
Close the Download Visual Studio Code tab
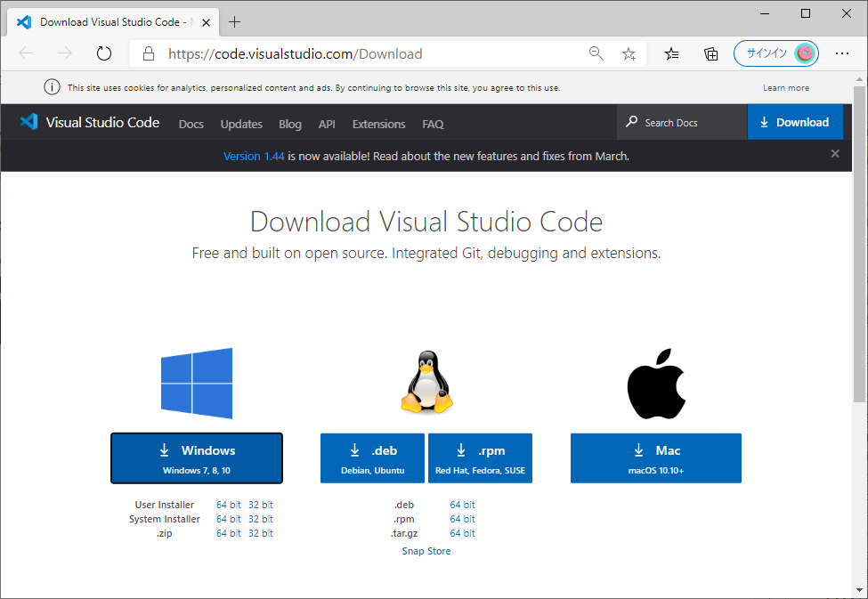tap(206, 23)
